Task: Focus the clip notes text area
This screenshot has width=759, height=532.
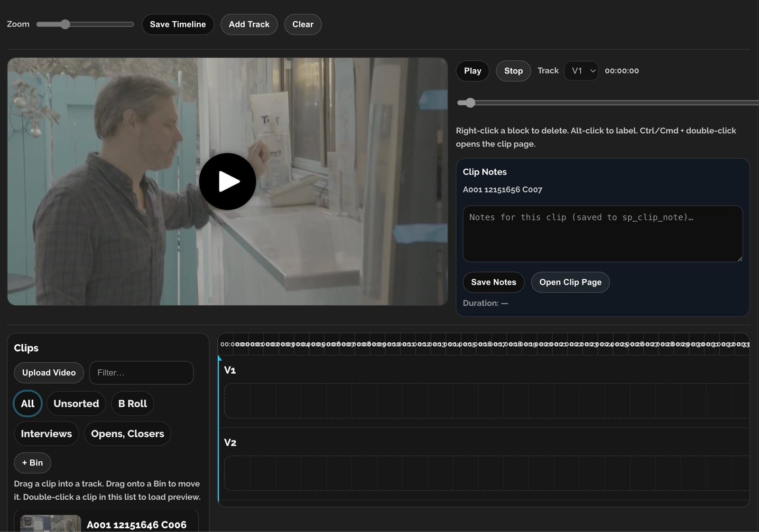Action: coord(602,234)
